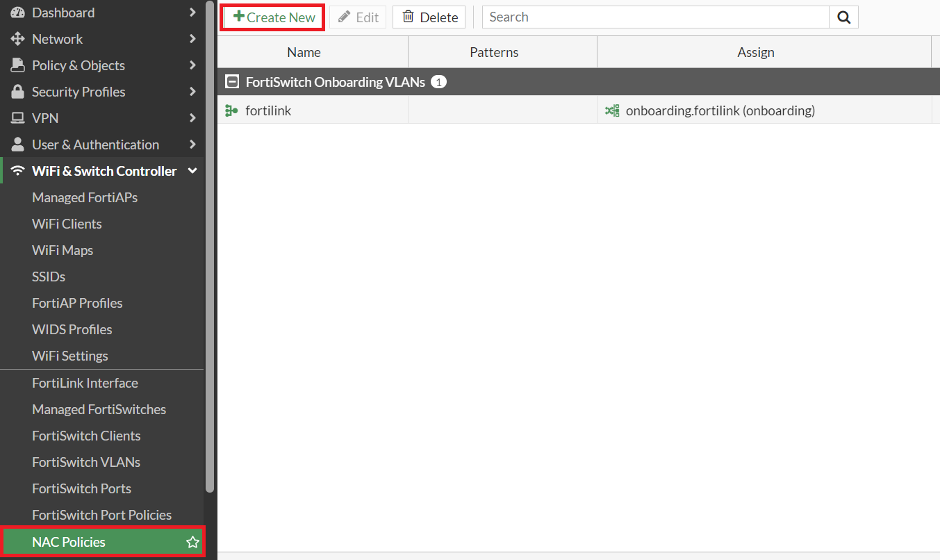Toggle favorite star on NAC Policies
This screenshot has height=560, width=940.
point(192,542)
